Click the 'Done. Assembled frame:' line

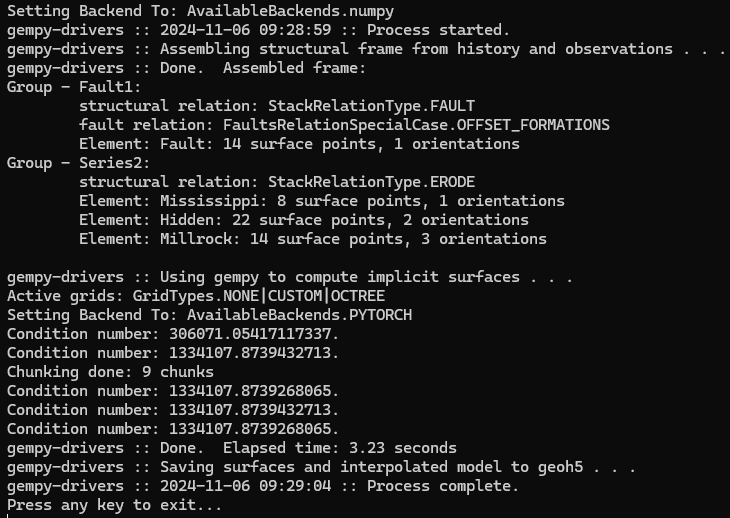[x=184, y=68]
